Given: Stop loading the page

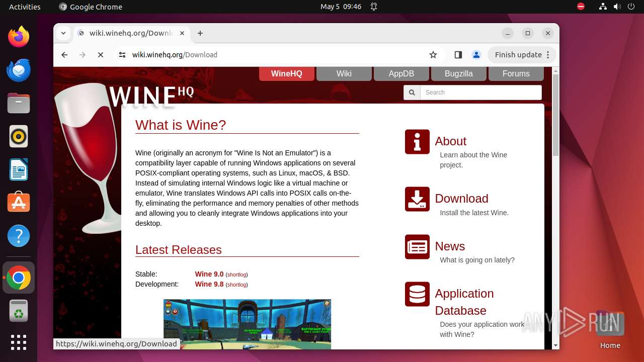Looking at the screenshot, I should (101, 55).
